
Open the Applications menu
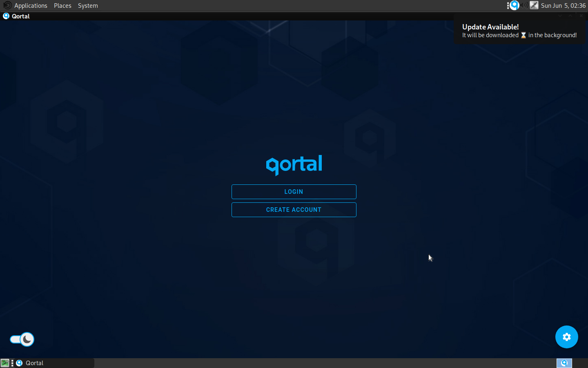pos(31,6)
